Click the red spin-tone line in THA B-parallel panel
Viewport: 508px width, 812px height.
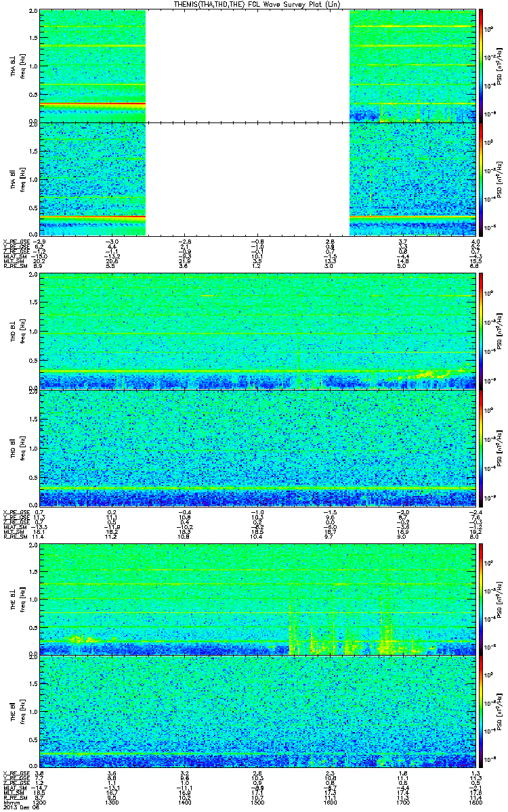click(x=93, y=217)
